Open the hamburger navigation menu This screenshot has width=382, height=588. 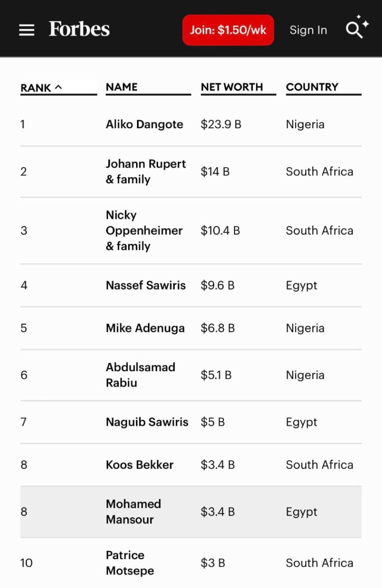[27, 30]
